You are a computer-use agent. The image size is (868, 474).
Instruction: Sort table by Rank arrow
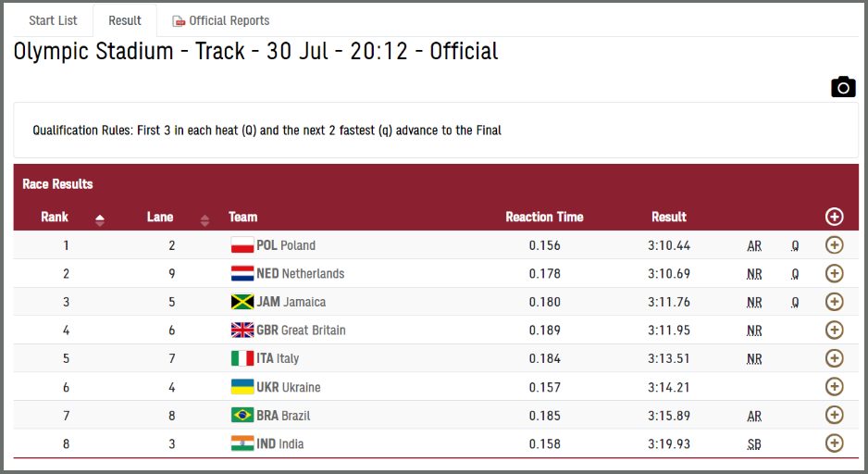(x=100, y=220)
